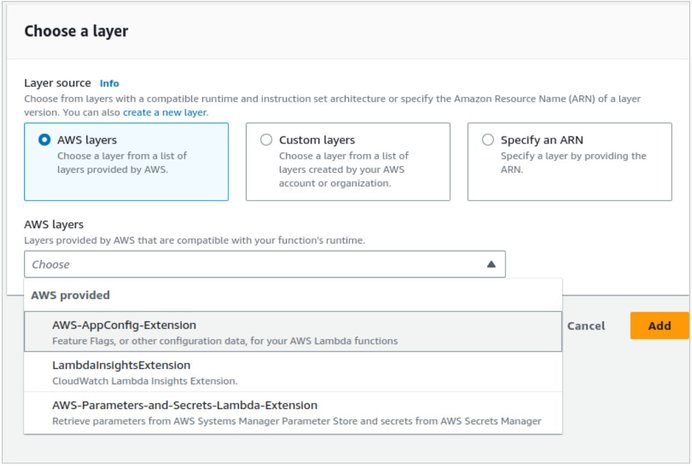692x466 pixels.
Task: Click the Retrieve parameters description text
Action: point(297,421)
